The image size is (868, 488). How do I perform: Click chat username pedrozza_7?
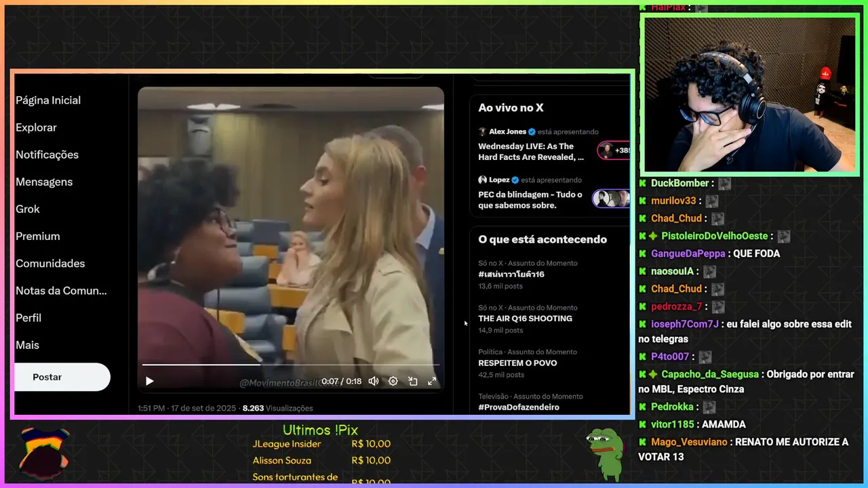[677, 306]
